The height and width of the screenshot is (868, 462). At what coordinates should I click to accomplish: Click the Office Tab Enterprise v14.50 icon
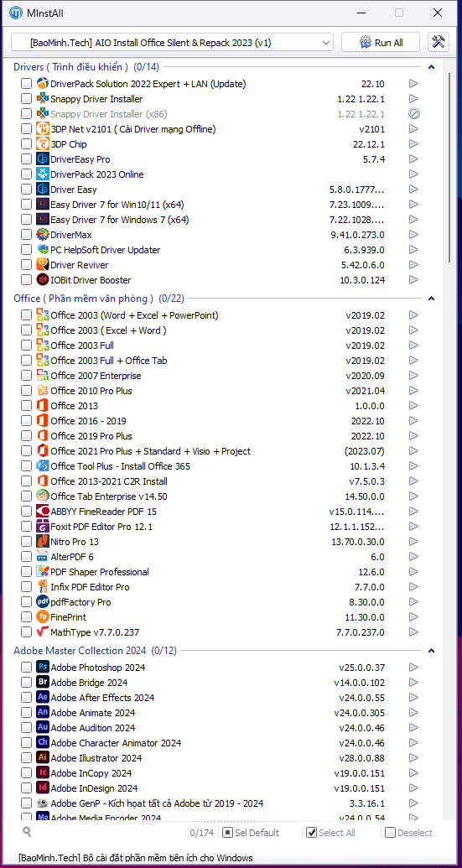pyautogui.click(x=43, y=496)
